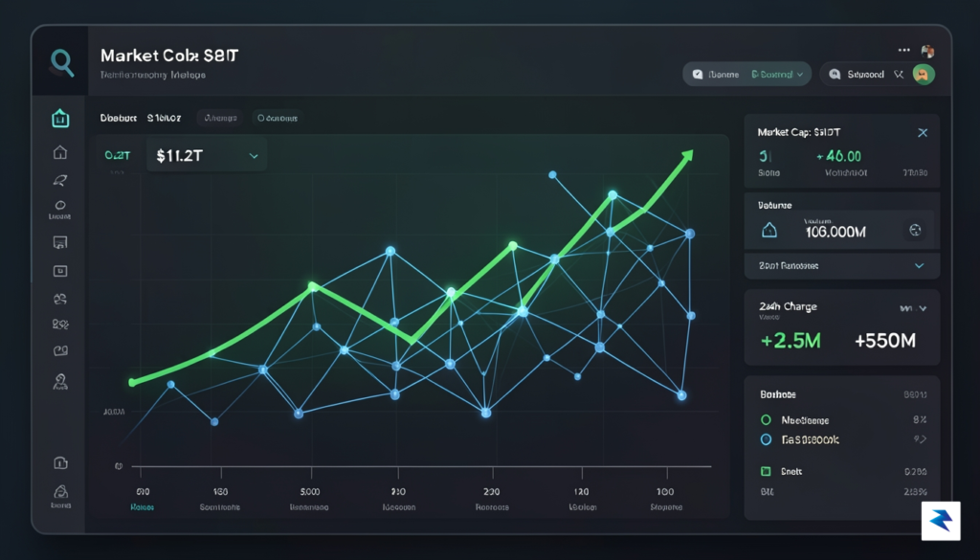
Task: Click the user profile icon in sidebar
Action: coord(60,381)
